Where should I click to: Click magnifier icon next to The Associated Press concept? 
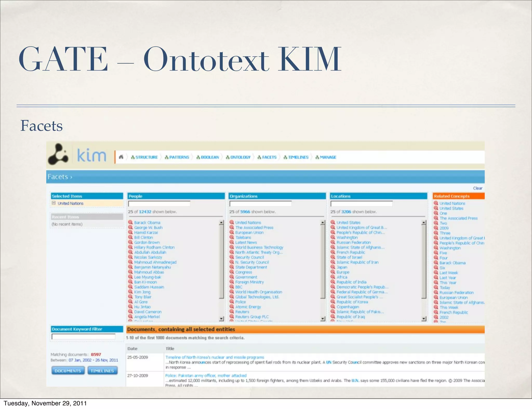436,218
